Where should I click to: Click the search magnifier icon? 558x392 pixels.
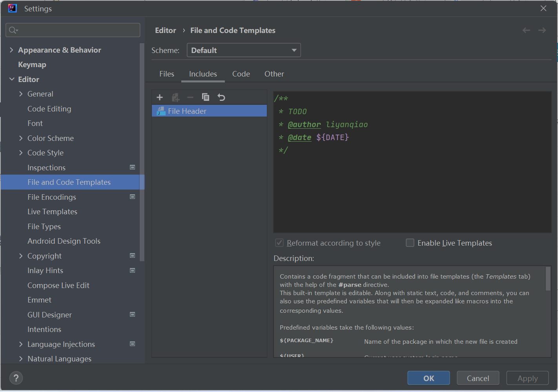pyautogui.click(x=13, y=30)
